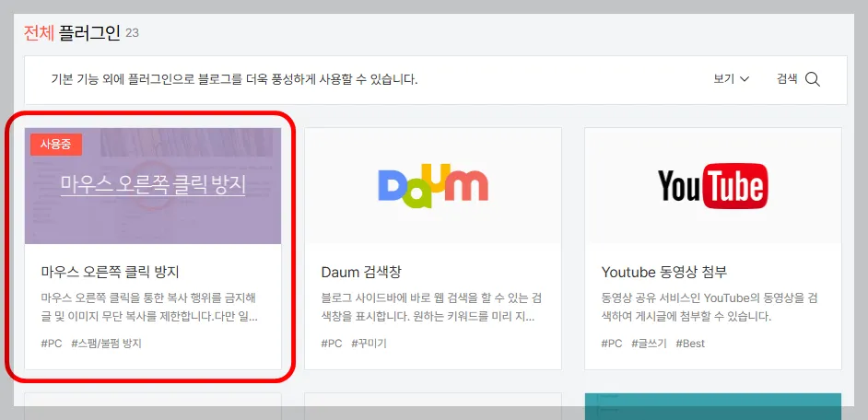Open the 마우스 오른쪽 클릭 방지 banner thumbnail

point(153,186)
